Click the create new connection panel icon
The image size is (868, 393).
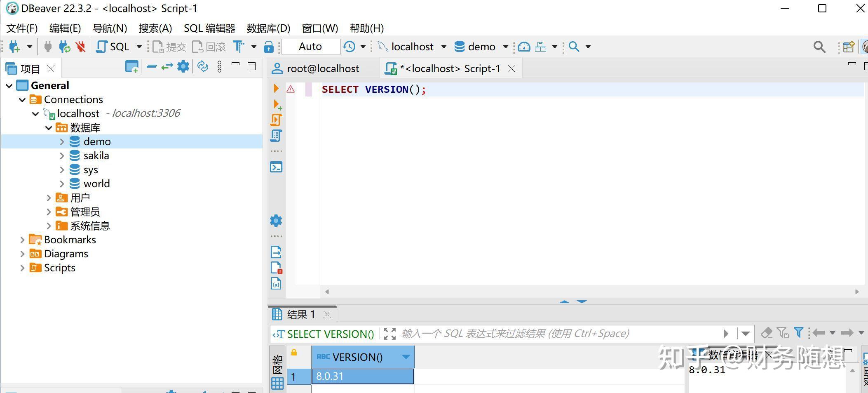tap(132, 66)
